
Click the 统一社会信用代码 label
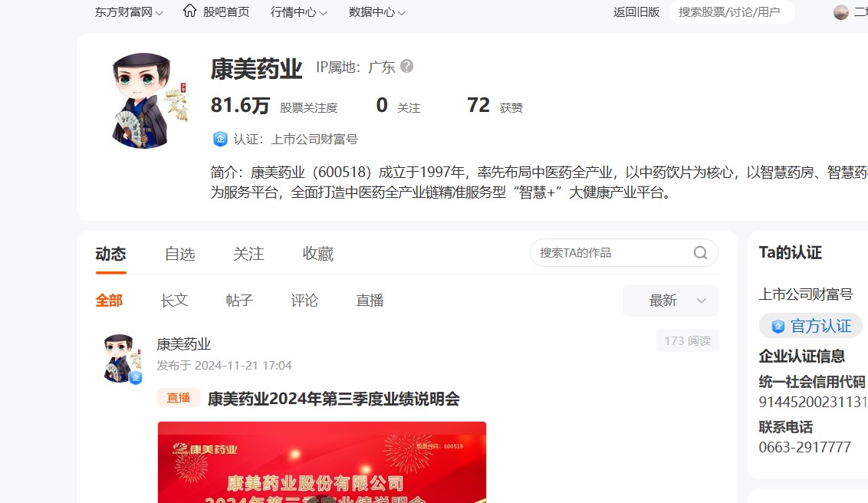coord(812,381)
